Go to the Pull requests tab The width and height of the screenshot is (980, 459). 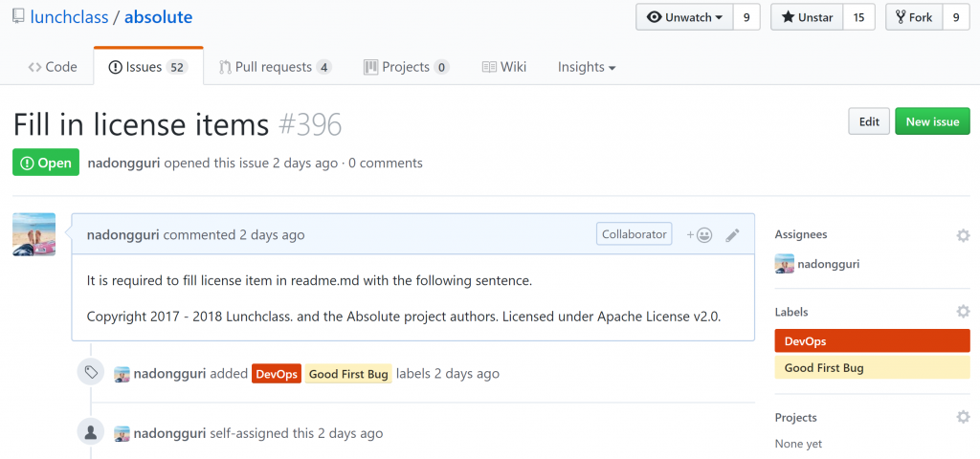pos(275,67)
